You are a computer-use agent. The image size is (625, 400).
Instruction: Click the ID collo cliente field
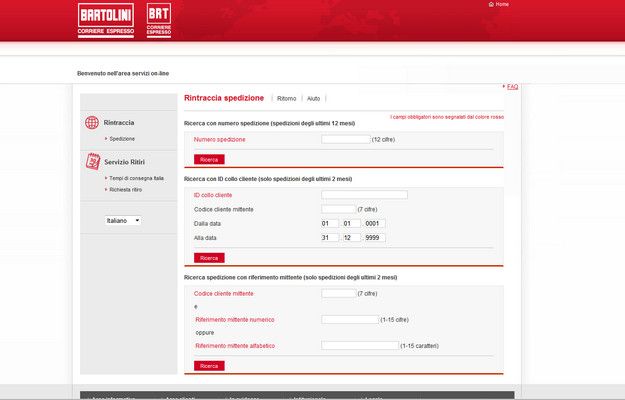pos(364,195)
